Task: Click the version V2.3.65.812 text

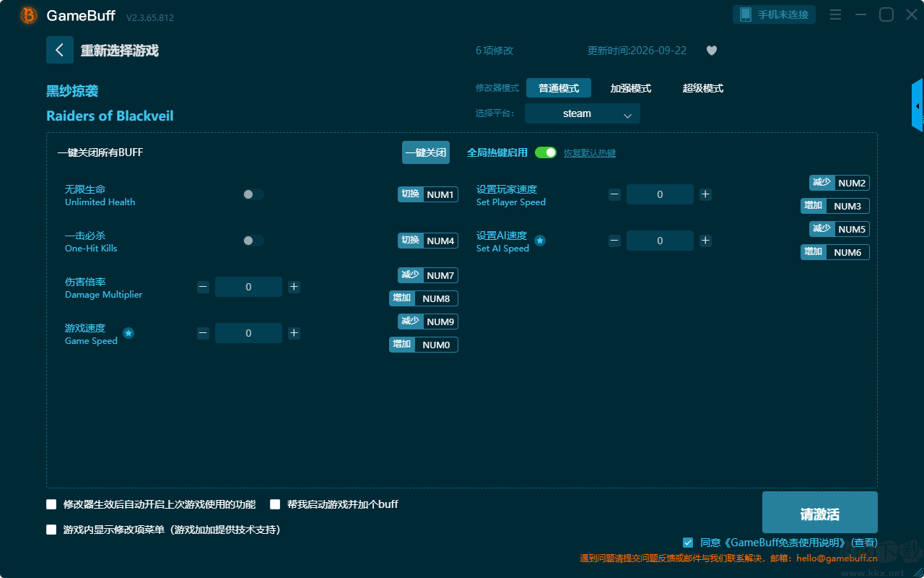Action: (x=150, y=17)
